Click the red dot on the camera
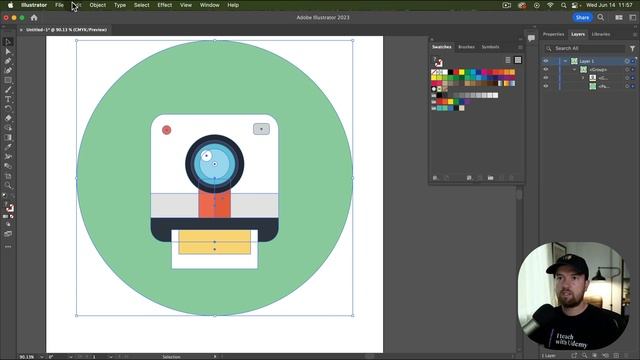 pos(167,130)
